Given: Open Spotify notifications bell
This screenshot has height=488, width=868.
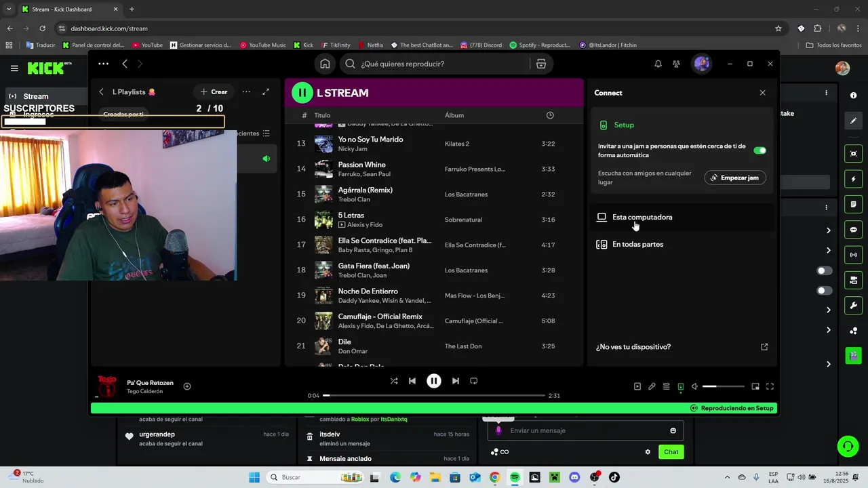Looking at the screenshot, I should (x=658, y=64).
